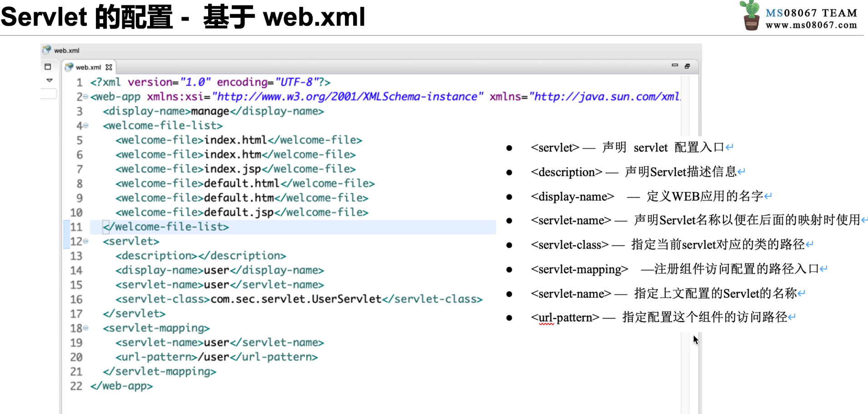Collapse the web-app element at line 2

[86, 97]
